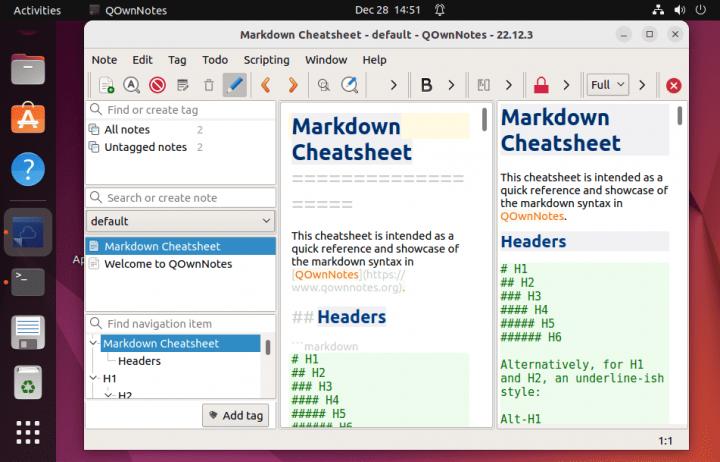Go back with the left arrow
This screenshot has height=462, width=720.
(266, 85)
